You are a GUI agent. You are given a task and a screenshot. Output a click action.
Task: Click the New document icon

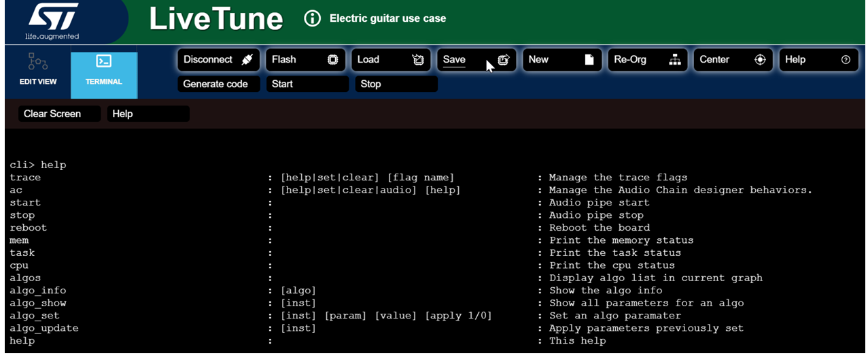point(589,60)
